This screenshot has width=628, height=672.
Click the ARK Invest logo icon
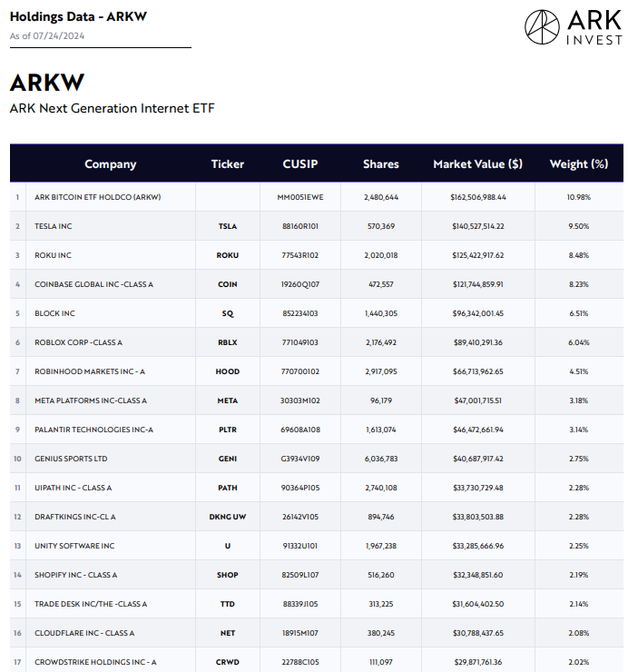542,27
